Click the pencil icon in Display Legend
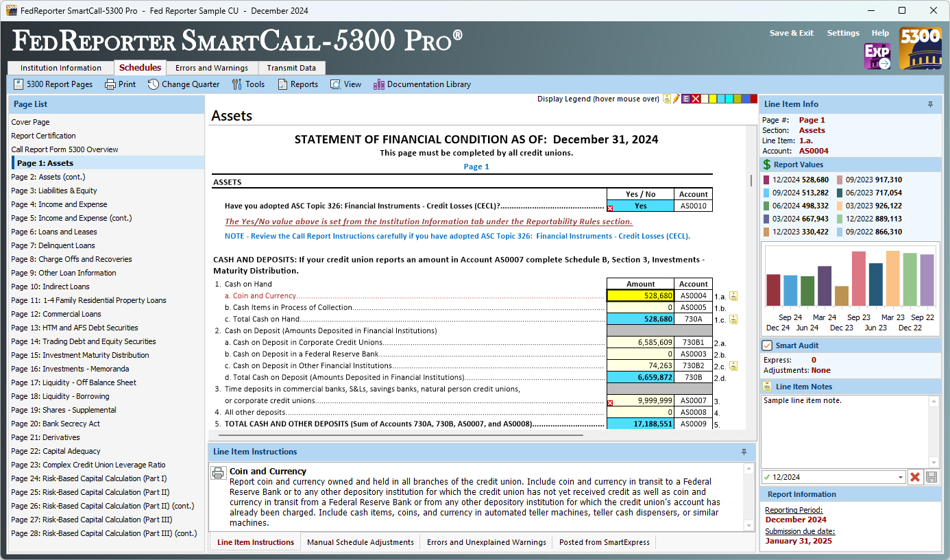 pos(676,99)
